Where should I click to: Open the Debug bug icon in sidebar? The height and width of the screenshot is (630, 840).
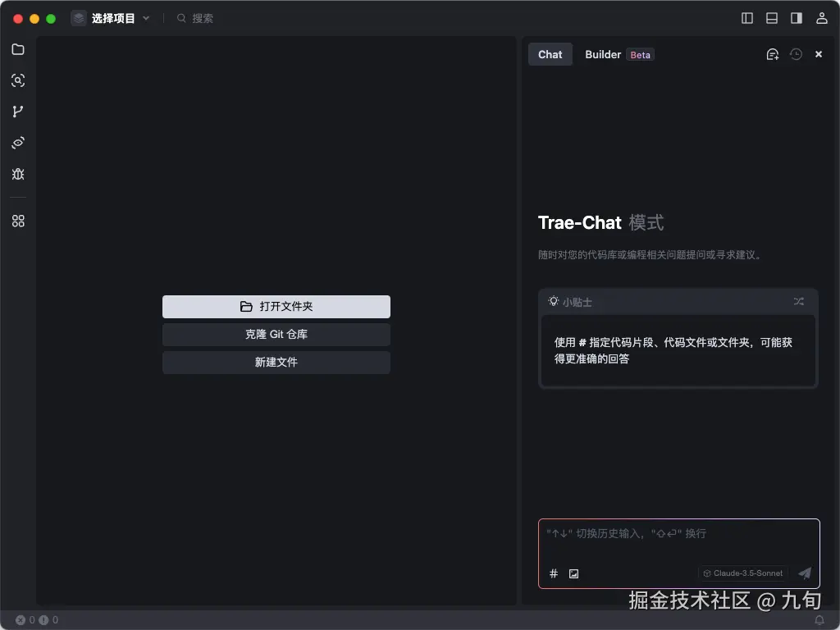point(18,174)
